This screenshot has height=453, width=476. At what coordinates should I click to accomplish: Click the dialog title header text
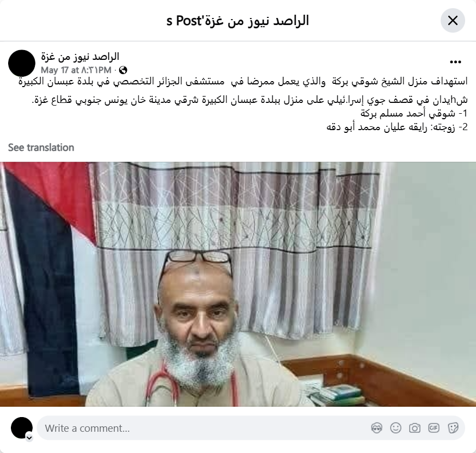238,21
